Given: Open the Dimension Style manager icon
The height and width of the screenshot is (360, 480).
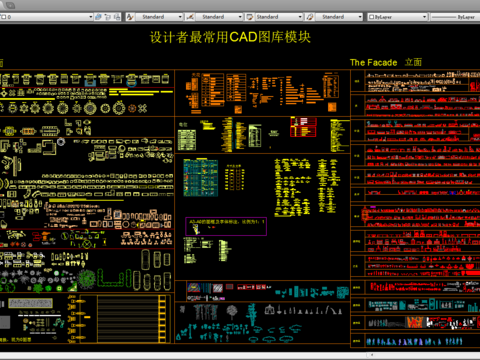Looking at the screenshot, I should 190,17.
